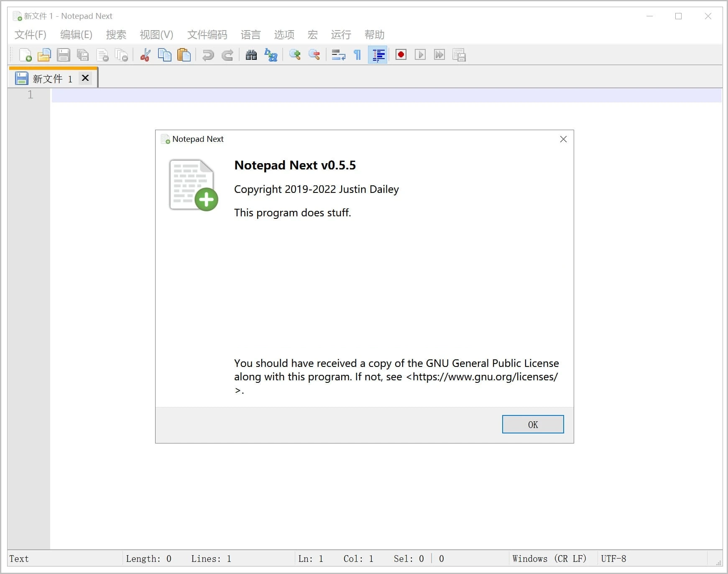Click the Paste clipboard icon
The image size is (728, 574).
pyautogui.click(x=184, y=55)
